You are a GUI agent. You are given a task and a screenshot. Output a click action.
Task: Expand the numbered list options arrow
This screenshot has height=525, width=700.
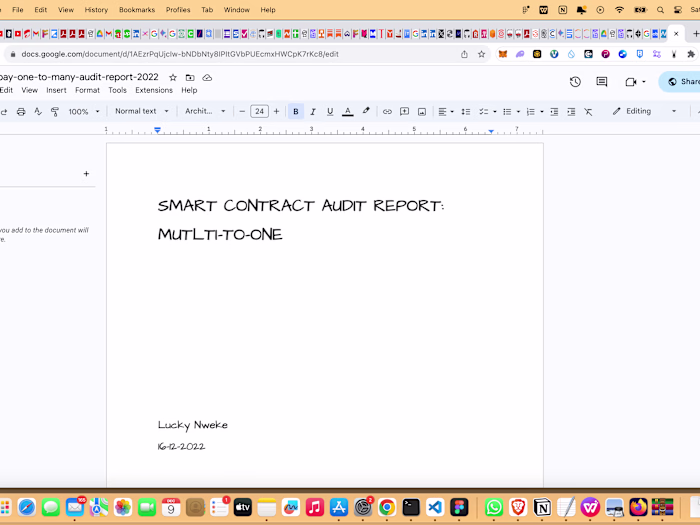point(542,112)
